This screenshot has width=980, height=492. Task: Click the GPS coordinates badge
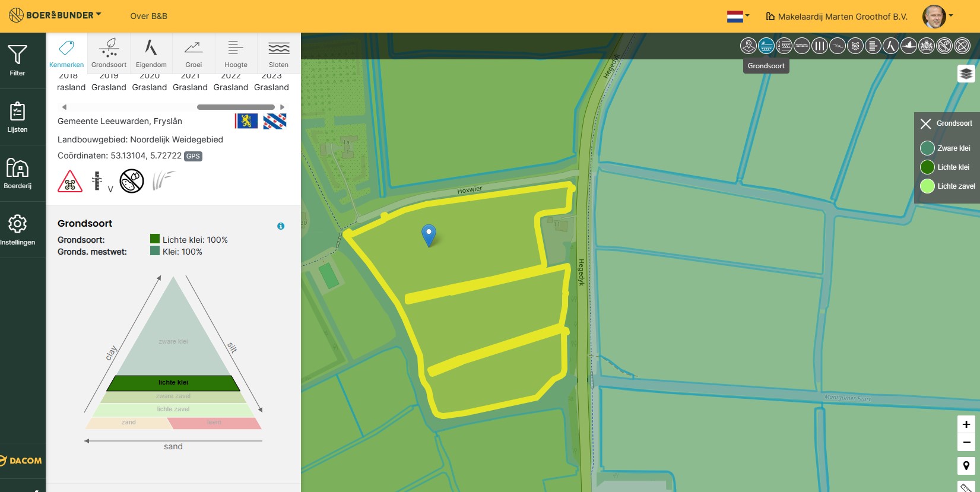193,156
